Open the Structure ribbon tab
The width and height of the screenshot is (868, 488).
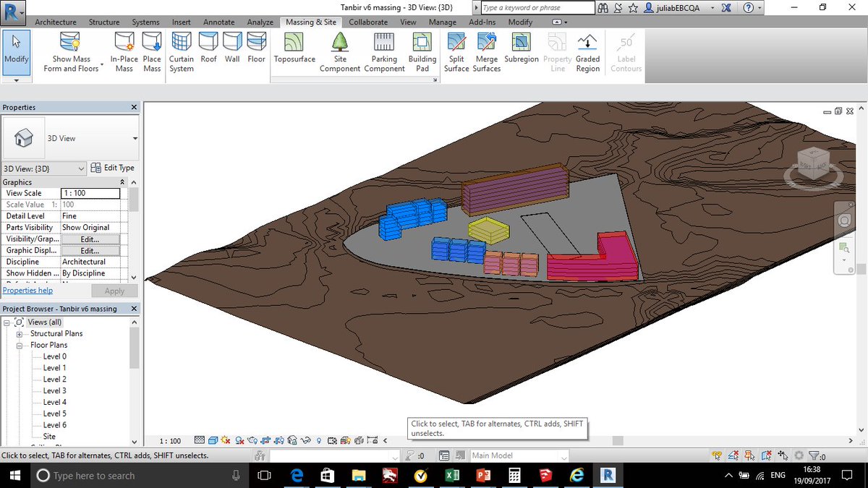coord(104,22)
